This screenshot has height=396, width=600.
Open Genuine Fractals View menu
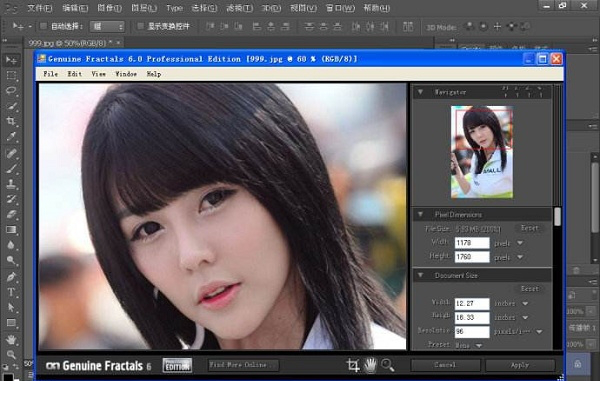[98, 74]
